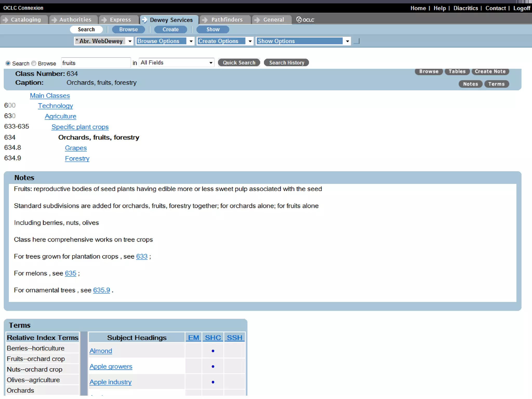This screenshot has width=532, height=399.
Task: Open the 635.9 see reference link
Action: coord(101,290)
